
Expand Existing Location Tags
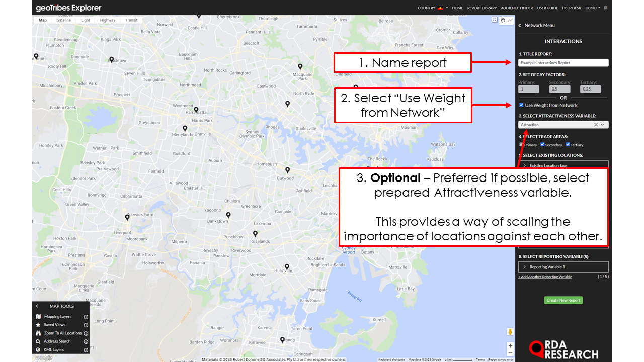coord(563,165)
